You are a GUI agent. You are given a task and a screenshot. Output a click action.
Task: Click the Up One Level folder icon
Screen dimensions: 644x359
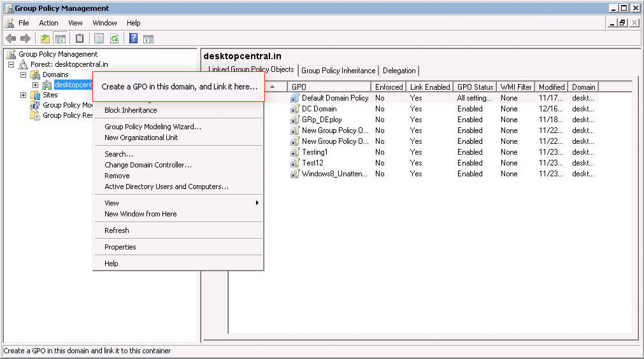[45, 39]
